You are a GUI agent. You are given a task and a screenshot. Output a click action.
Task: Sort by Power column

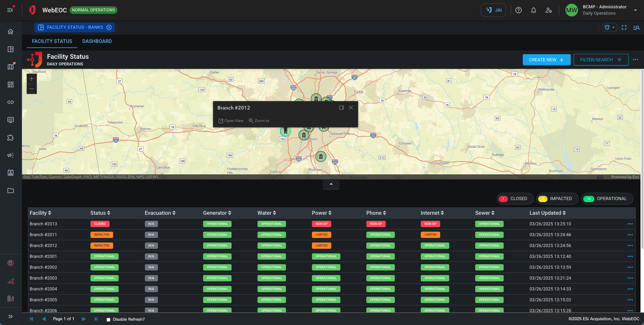click(x=322, y=213)
